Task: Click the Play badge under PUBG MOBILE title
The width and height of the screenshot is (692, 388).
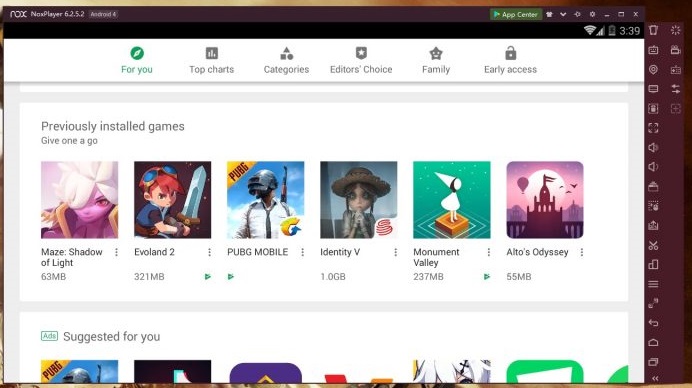Action: click(x=231, y=277)
